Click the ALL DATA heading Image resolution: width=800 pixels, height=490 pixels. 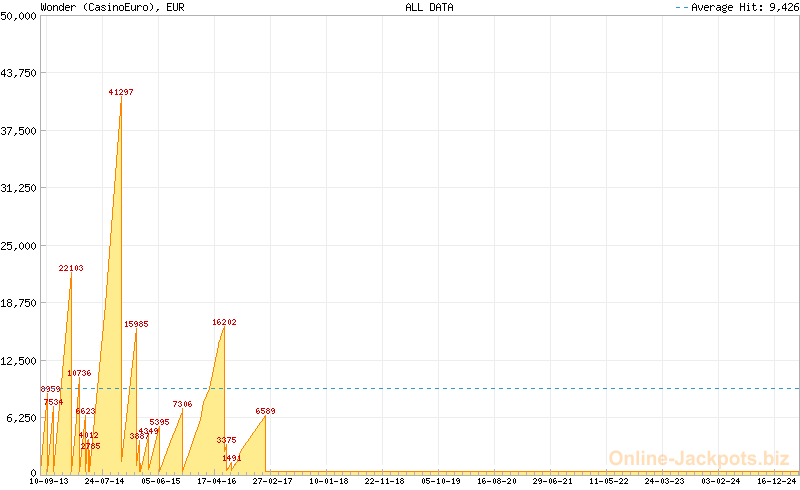tap(429, 7)
